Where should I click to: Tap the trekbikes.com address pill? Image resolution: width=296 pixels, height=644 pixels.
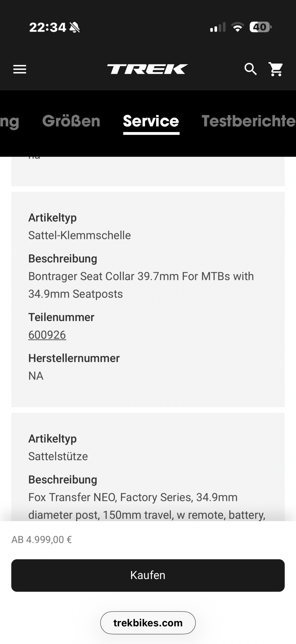[148, 623]
